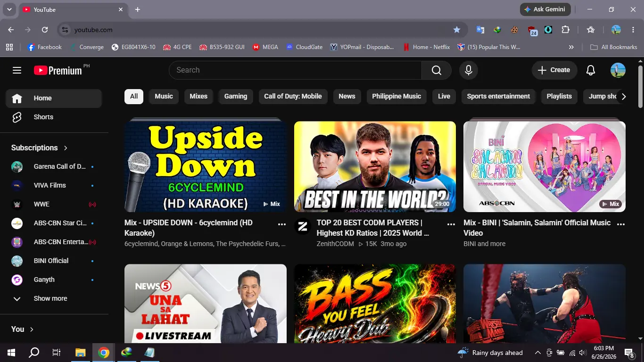This screenshot has height=362, width=644.
Task: Click the page vertical scrollbar
Action: click(x=640, y=86)
